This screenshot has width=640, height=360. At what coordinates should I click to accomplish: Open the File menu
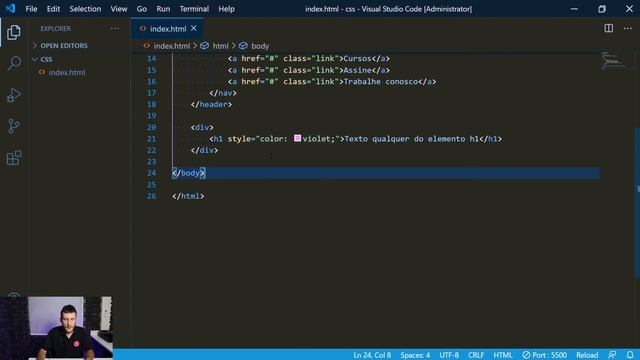coord(31,9)
